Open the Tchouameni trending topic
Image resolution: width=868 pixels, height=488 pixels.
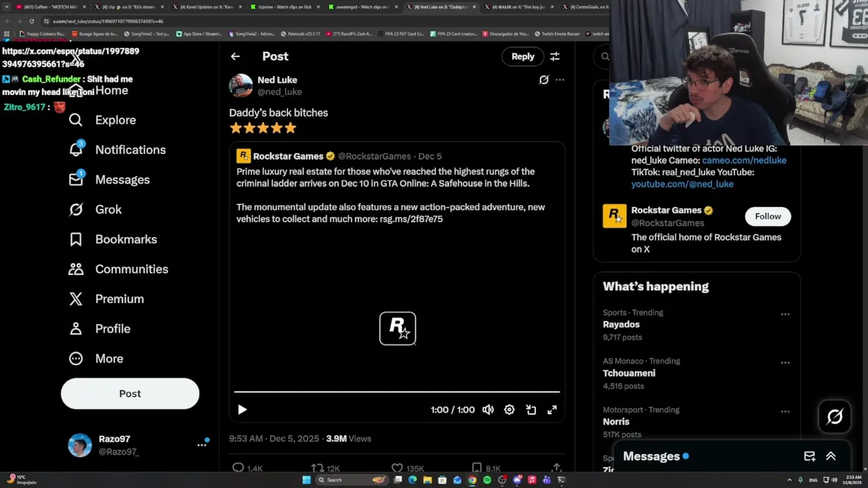(x=629, y=373)
